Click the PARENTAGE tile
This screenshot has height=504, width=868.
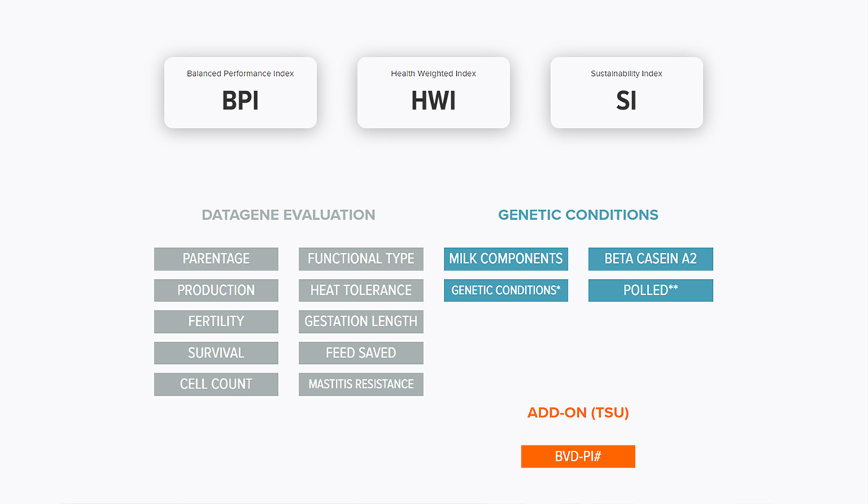click(216, 258)
